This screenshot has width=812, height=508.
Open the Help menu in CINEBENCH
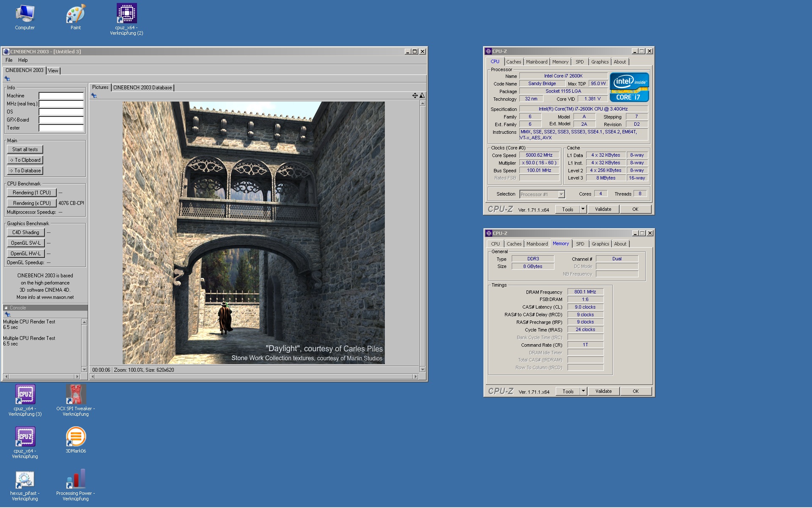[x=23, y=60]
